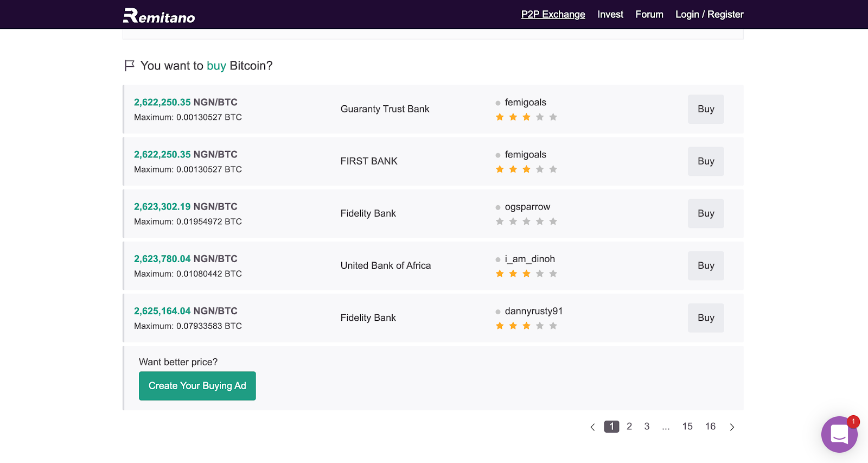This screenshot has width=868, height=463.
Task: Click the Remitano logo
Action: click(159, 16)
